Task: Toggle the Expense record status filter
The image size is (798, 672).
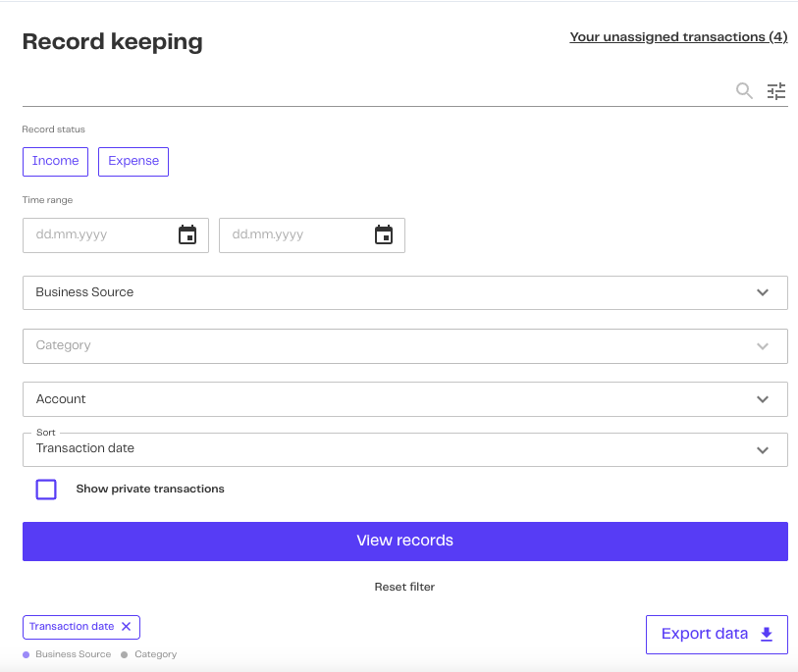Action: (133, 162)
